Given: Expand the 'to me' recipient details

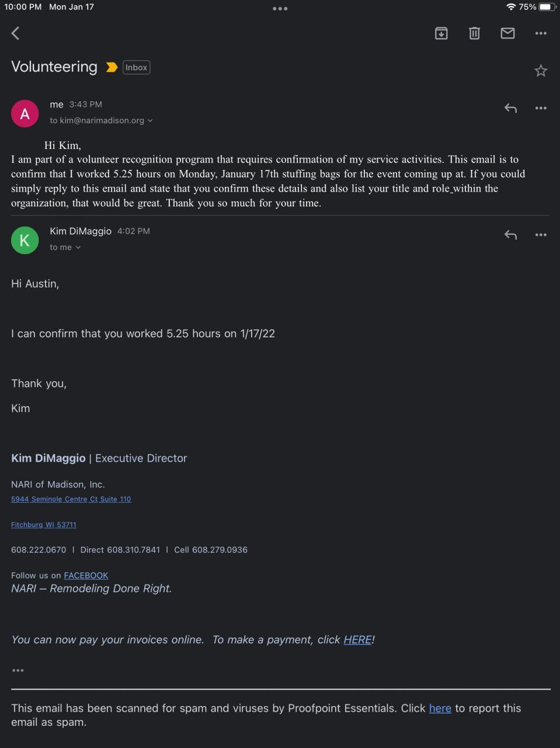Looking at the screenshot, I should pyautogui.click(x=78, y=248).
